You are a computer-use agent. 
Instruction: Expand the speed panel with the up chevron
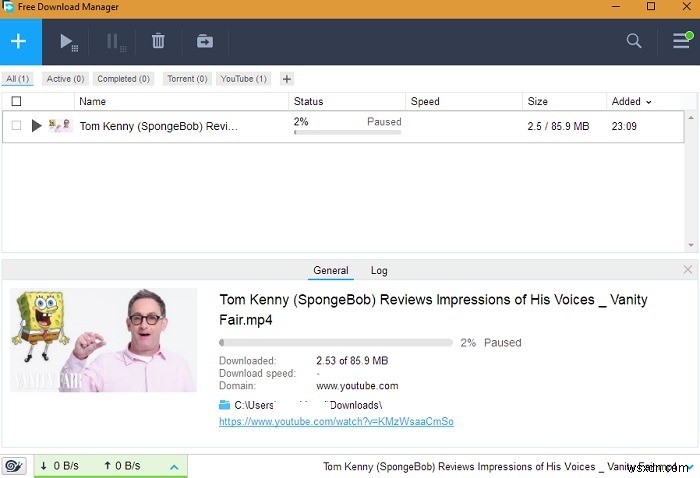pyautogui.click(x=174, y=467)
